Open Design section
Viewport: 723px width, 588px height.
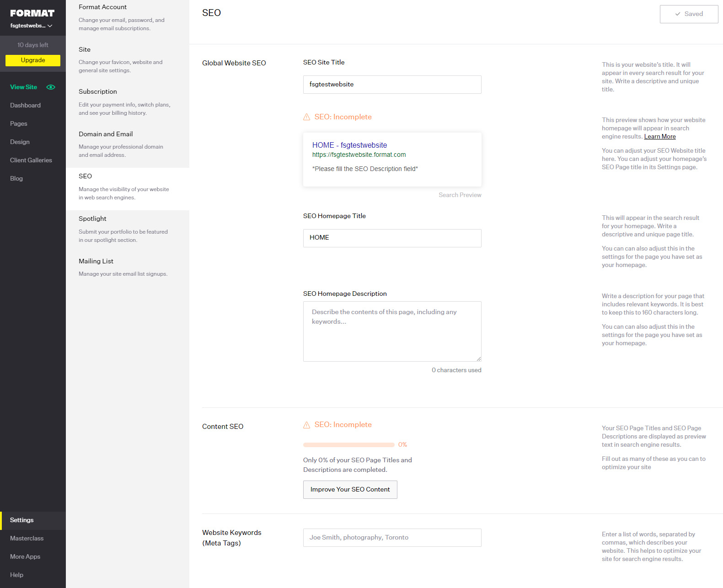[x=20, y=142]
